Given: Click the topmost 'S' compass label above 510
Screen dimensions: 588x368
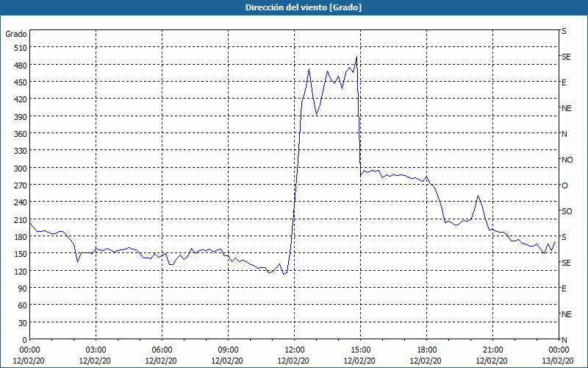Looking at the screenshot, I should pyautogui.click(x=564, y=31).
